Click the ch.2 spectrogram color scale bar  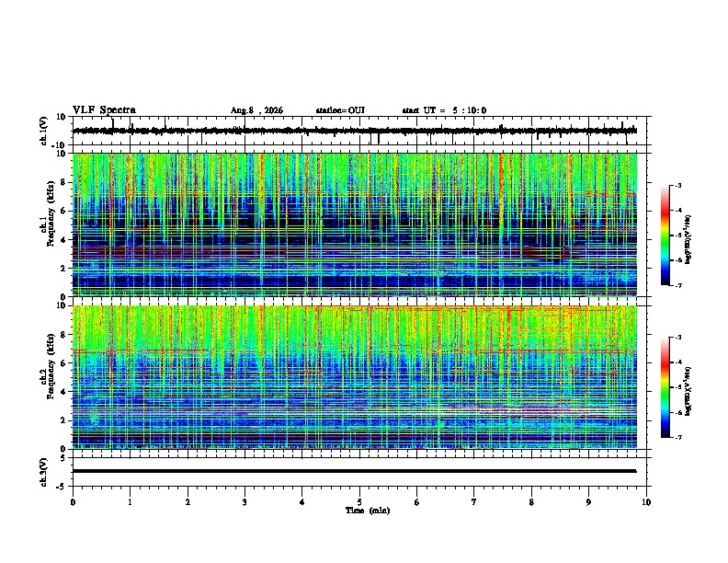click(x=665, y=387)
